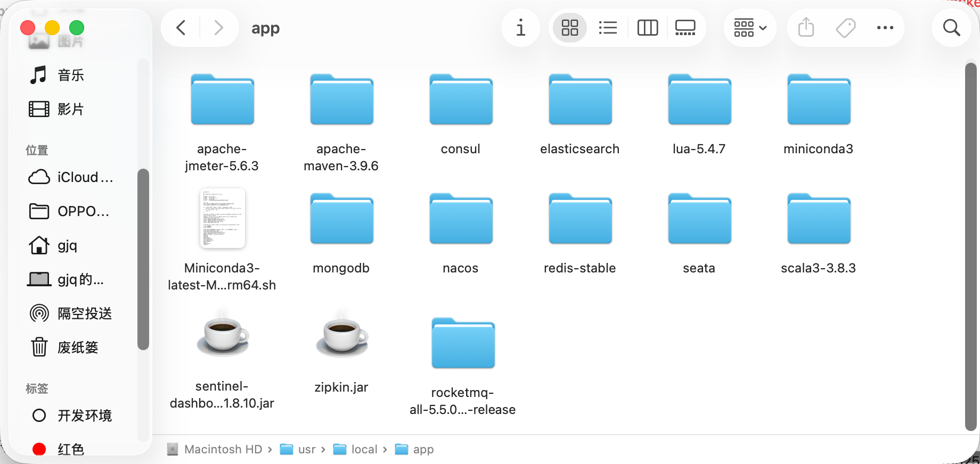Click app in the path bar

tap(415, 450)
